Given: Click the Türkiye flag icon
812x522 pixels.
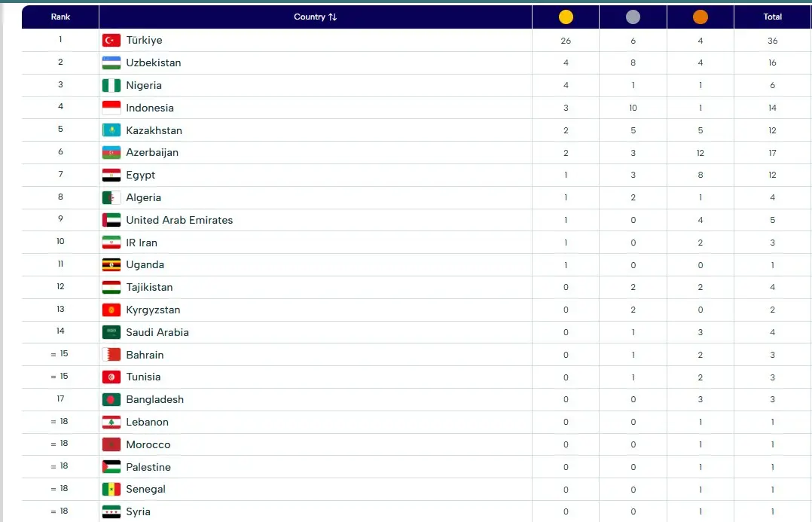Looking at the screenshot, I should coord(111,41).
